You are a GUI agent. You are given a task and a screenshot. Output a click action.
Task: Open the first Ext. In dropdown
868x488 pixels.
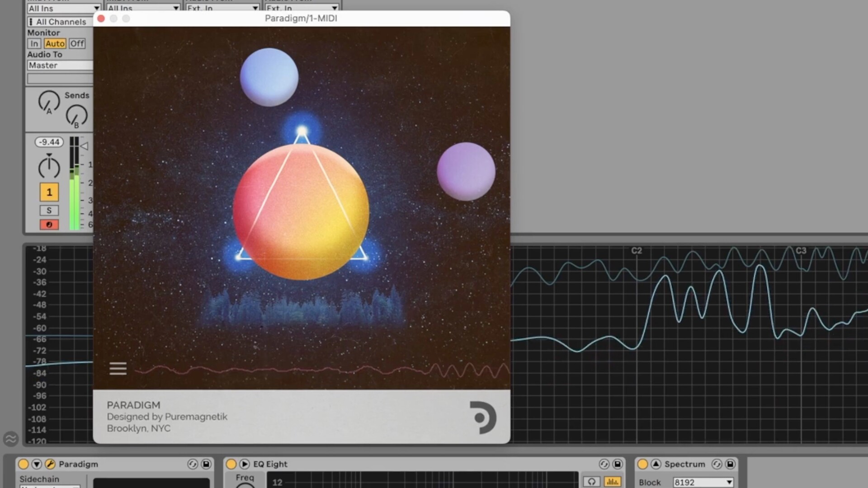pyautogui.click(x=222, y=8)
